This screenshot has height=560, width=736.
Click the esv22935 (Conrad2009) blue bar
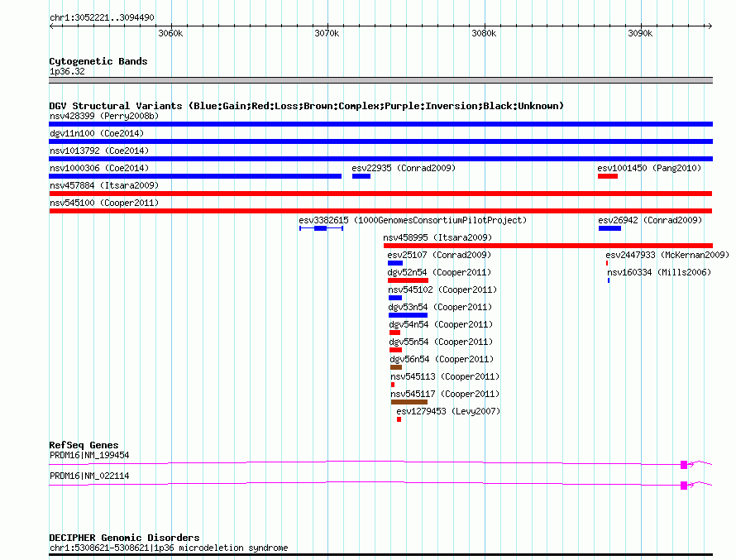pos(361,176)
